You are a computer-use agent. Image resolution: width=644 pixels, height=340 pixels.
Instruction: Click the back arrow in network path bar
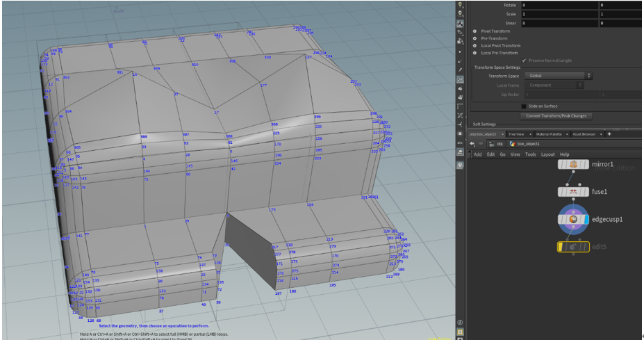[472, 143]
